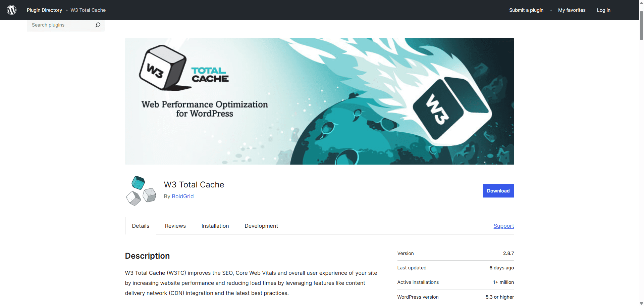
Task: Click the WordPress logo icon
Action: 11,10
